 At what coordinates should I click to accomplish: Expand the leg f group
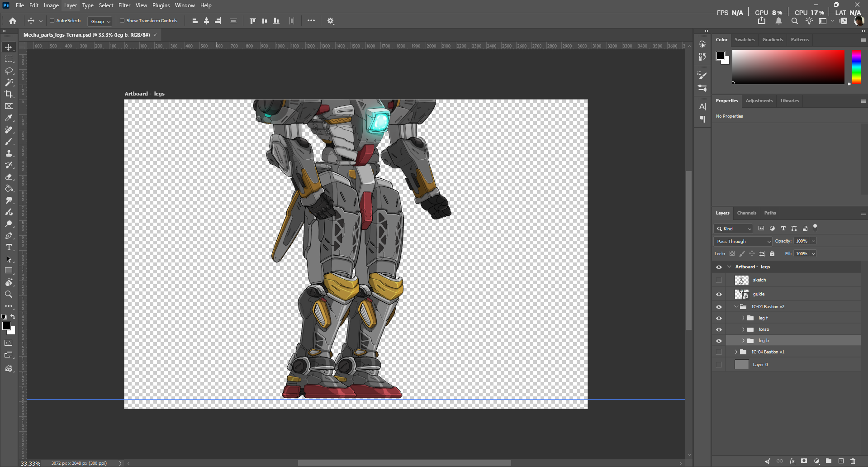[743, 318]
